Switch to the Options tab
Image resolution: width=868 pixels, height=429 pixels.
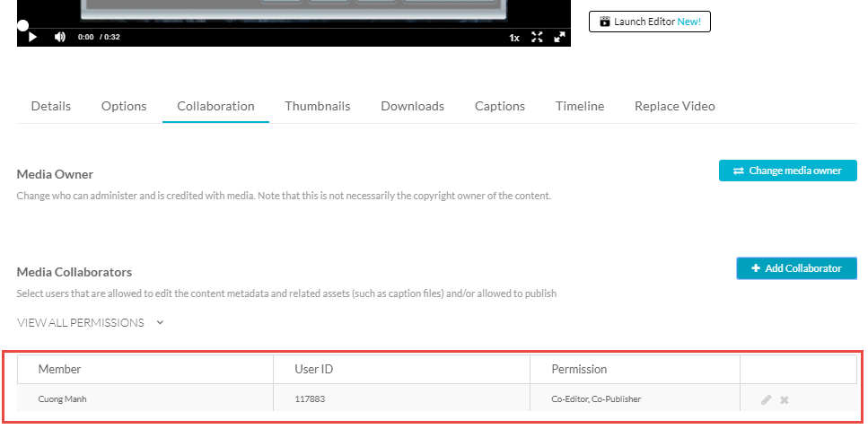(124, 106)
